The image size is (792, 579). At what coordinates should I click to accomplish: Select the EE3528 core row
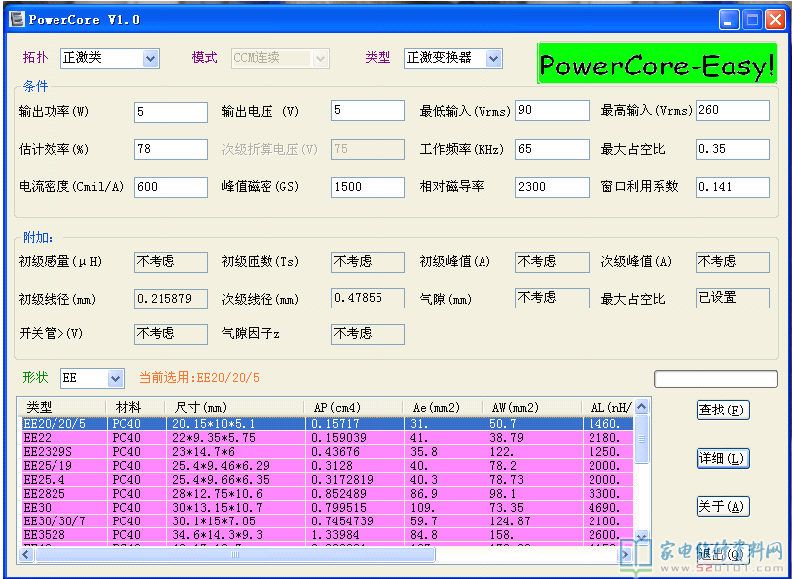326,535
